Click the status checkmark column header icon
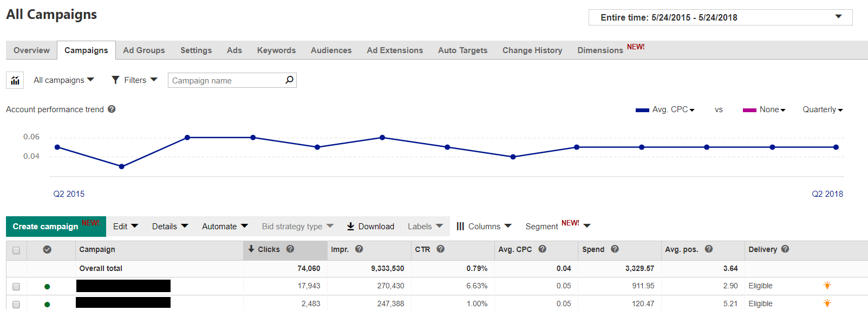The height and width of the screenshot is (310, 868). [47, 249]
